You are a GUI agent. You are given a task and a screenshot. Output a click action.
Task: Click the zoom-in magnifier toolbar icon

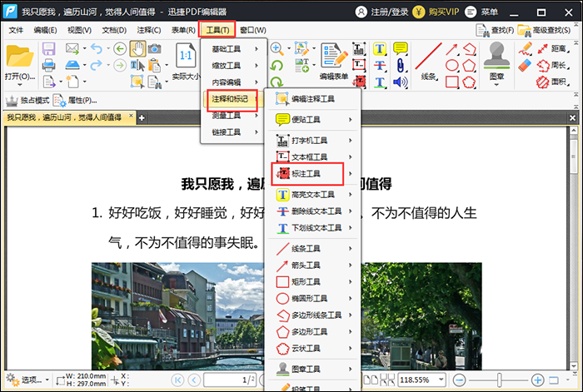point(277,48)
